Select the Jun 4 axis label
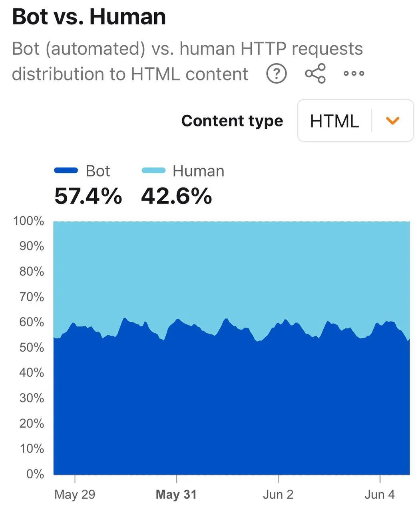420x512 pixels. (380, 494)
